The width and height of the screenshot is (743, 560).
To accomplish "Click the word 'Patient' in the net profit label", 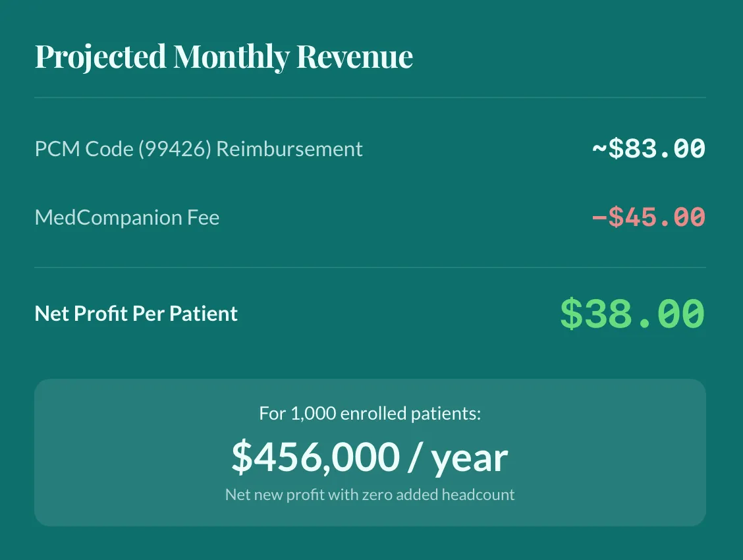I will point(204,314).
